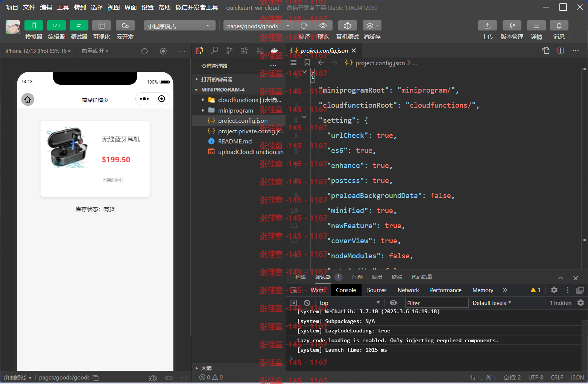The width and height of the screenshot is (588, 384).
Task: Open the clear cache layers dropdown
Action: point(372,26)
